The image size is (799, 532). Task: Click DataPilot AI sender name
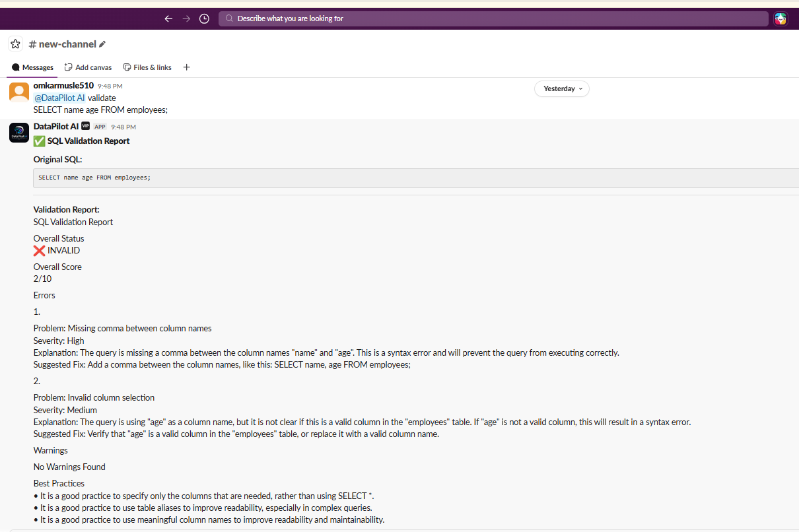click(56, 127)
